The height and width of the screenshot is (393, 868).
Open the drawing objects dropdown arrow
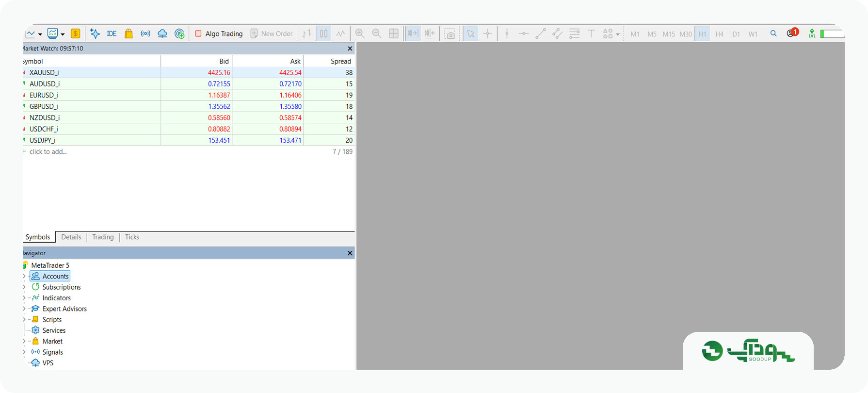[618, 34]
